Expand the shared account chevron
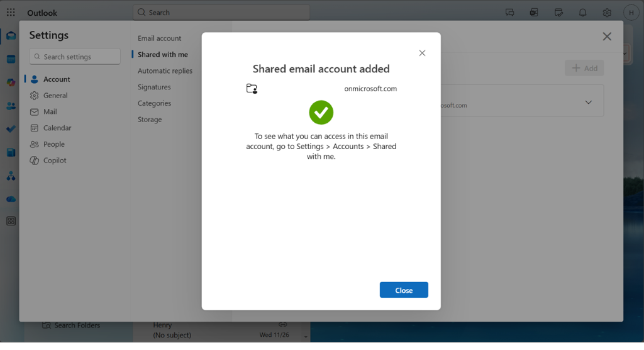Image resolution: width=644 pixels, height=350 pixels. pyautogui.click(x=589, y=102)
